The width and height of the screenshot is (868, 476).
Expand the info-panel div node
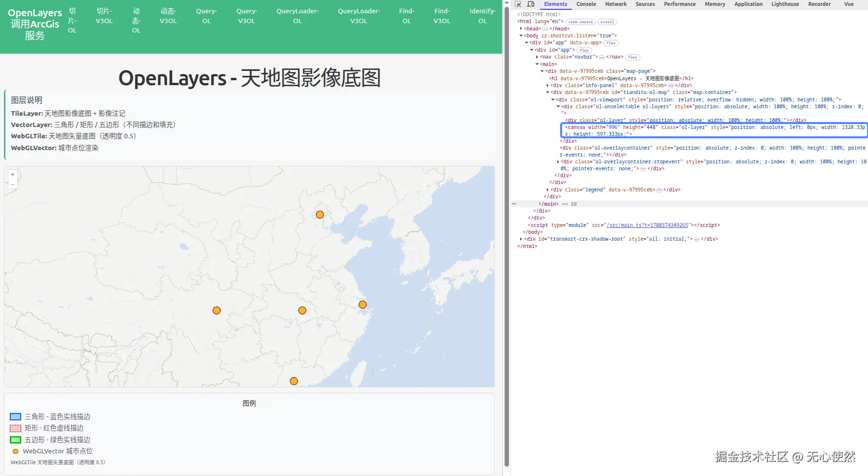(548, 85)
